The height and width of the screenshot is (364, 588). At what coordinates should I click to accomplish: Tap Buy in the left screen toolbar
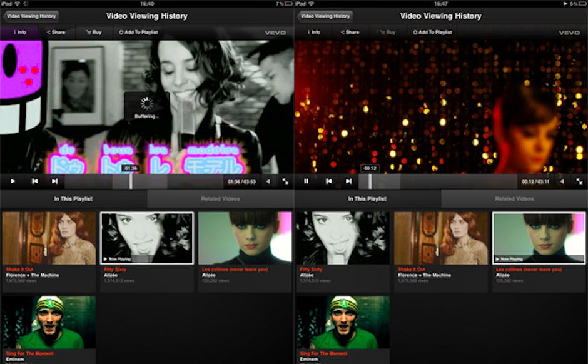(95, 32)
